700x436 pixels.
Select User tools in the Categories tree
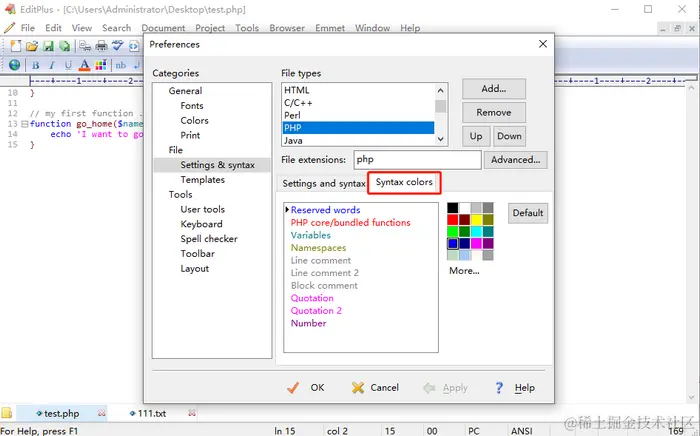[203, 209]
